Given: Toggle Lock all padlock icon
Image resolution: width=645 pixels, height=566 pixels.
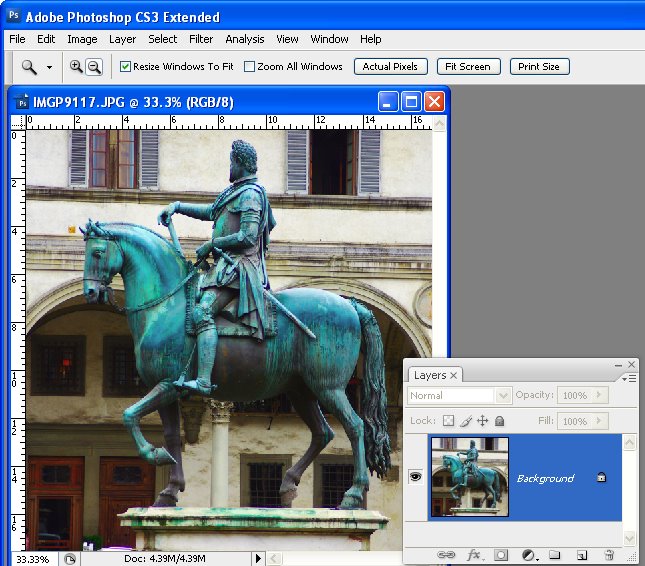Looking at the screenshot, I should point(499,421).
